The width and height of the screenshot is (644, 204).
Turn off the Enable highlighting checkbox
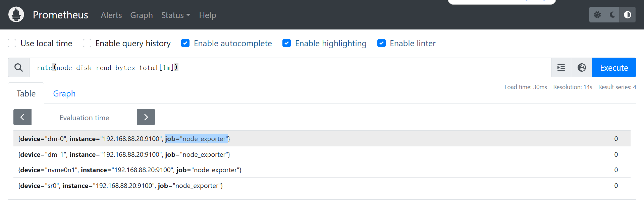[x=287, y=43]
